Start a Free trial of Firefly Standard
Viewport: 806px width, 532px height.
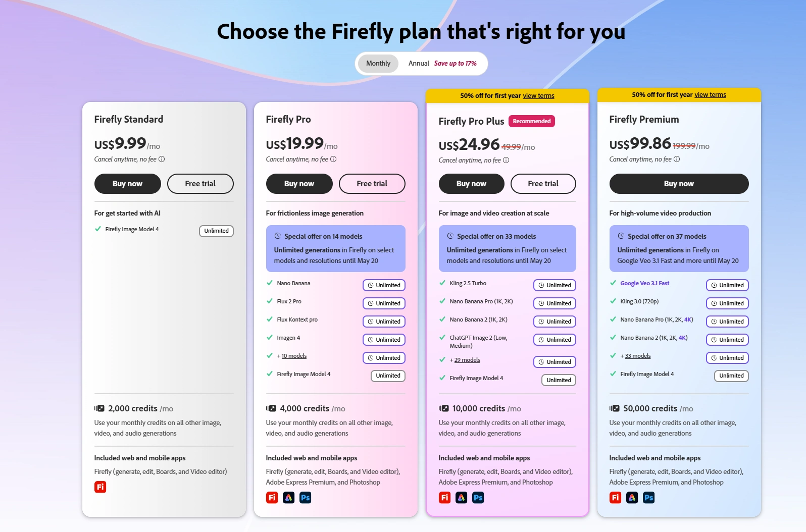[200, 184]
